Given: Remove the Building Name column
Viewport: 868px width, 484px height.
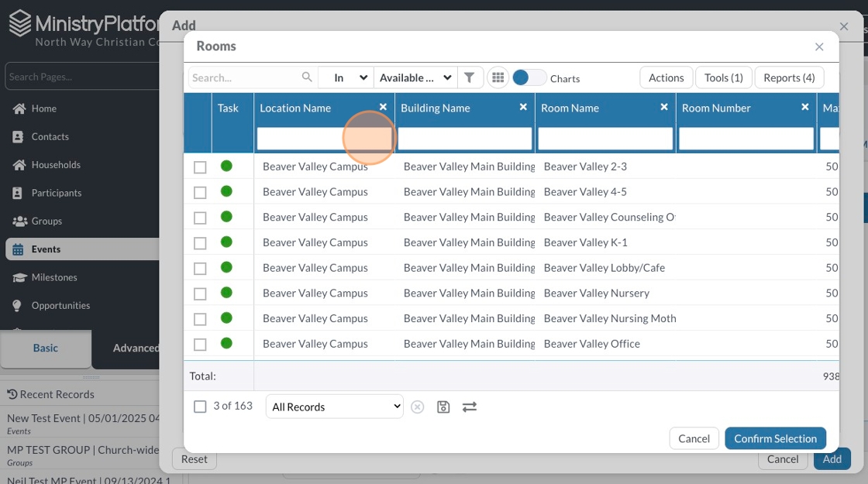Looking at the screenshot, I should [x=523, y=107].
